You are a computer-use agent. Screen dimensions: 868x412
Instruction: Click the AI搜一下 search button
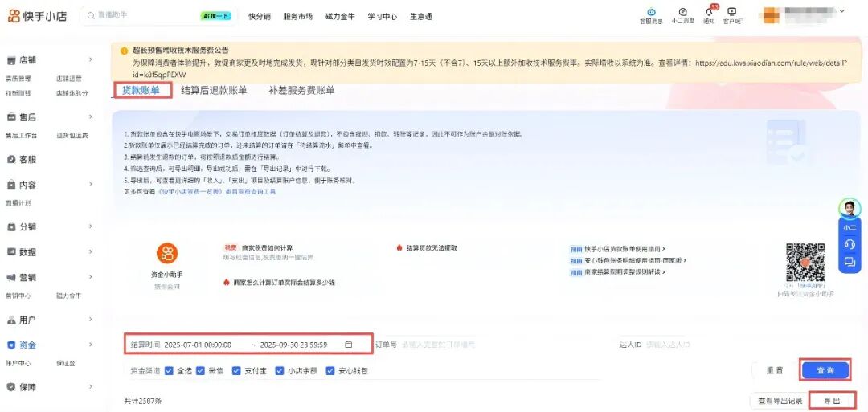216,16
